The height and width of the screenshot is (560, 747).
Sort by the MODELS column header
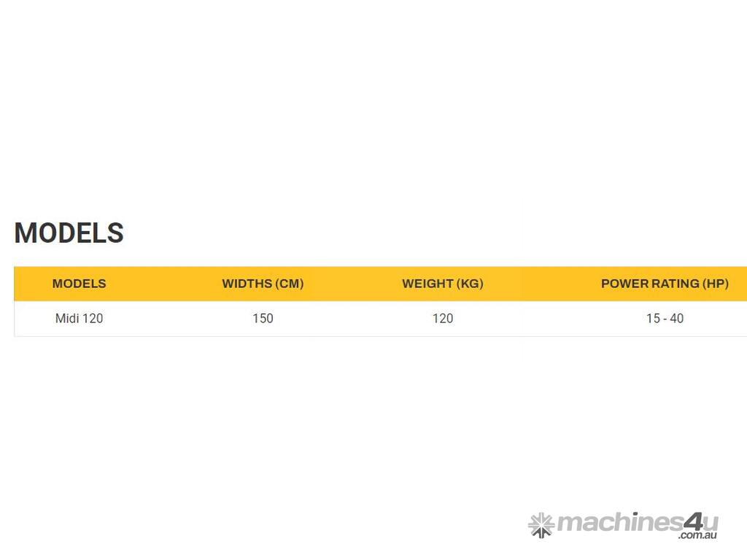[79, 284]
